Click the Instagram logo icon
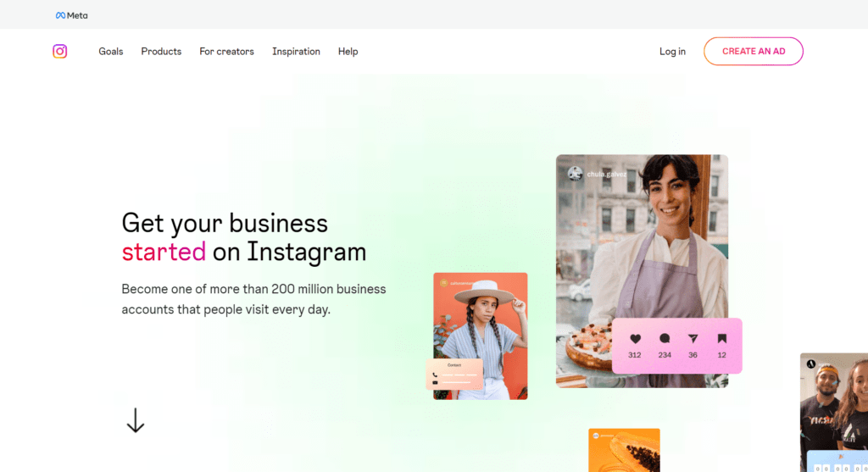This screenshot has width=868, height=472. [60, 52]
